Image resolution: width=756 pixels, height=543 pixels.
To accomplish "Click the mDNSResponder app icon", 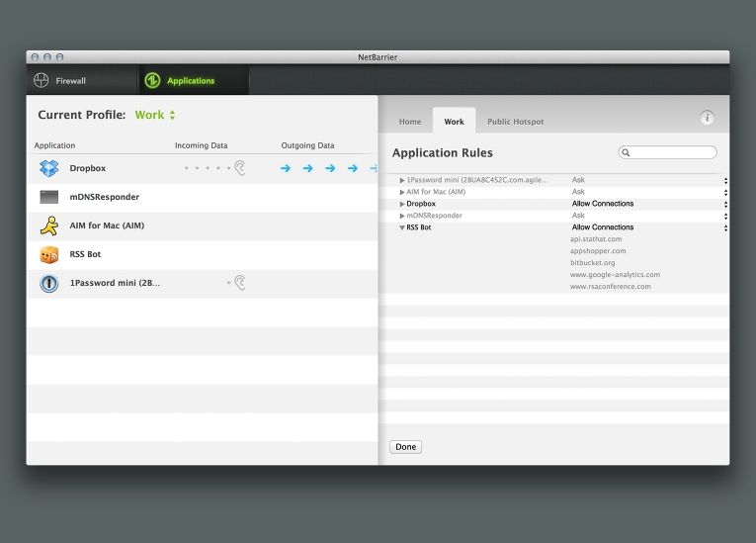I will point(49,197).
